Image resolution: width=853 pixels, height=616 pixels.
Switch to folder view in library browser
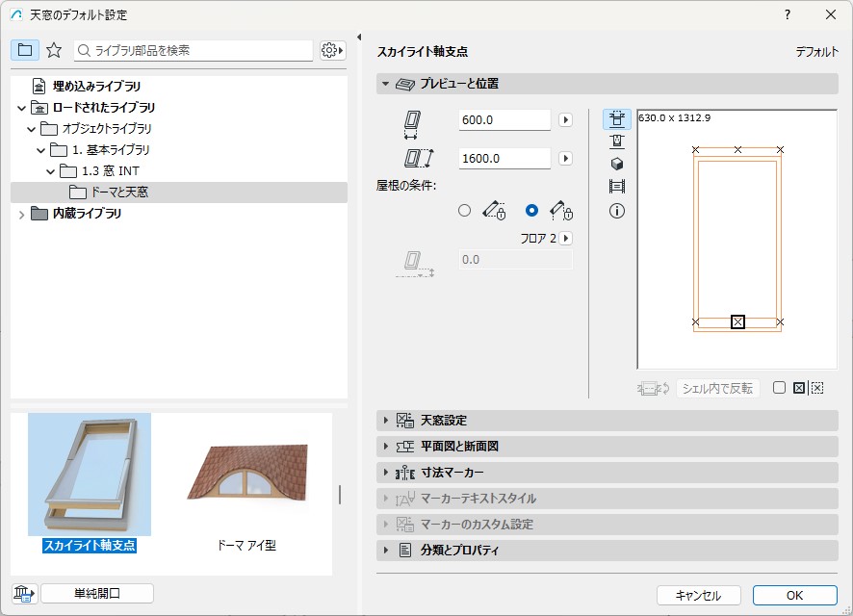(25, 50)
